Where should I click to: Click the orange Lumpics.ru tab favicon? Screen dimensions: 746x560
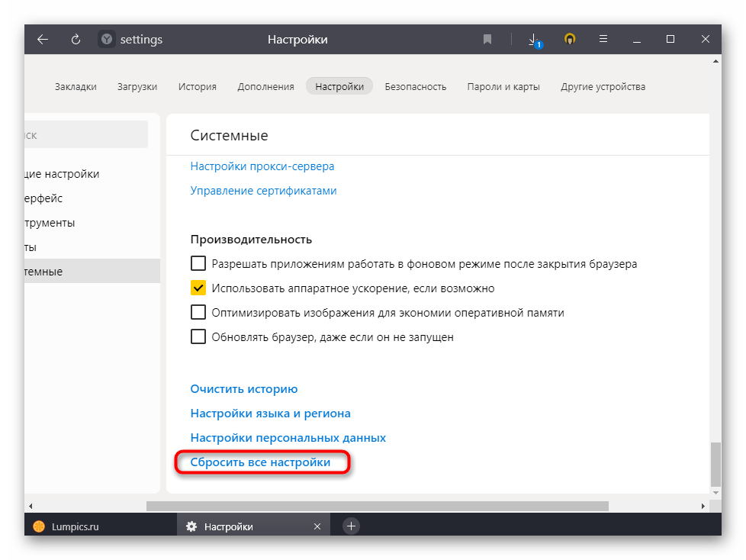[x=39, y=526]
